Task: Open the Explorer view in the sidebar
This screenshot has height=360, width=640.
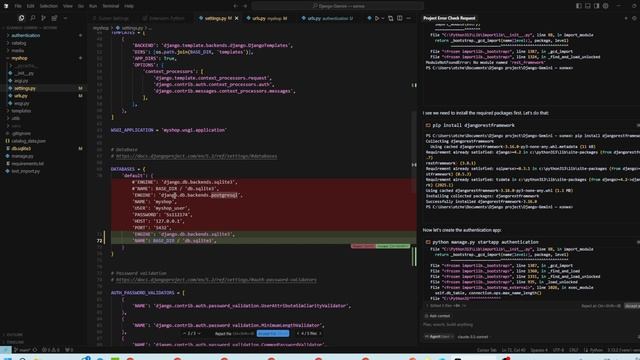Action: coord(21,18)
